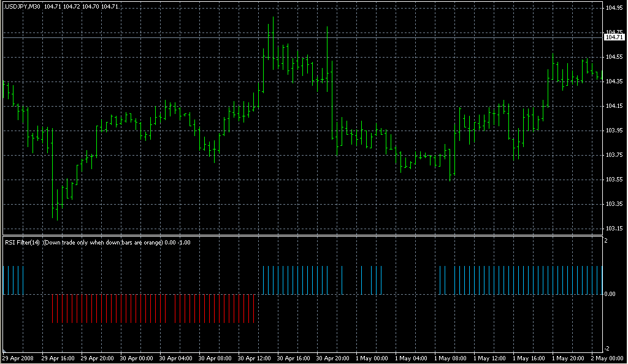Select the 1 May 16:00 time marker

(x=527, y=358)
